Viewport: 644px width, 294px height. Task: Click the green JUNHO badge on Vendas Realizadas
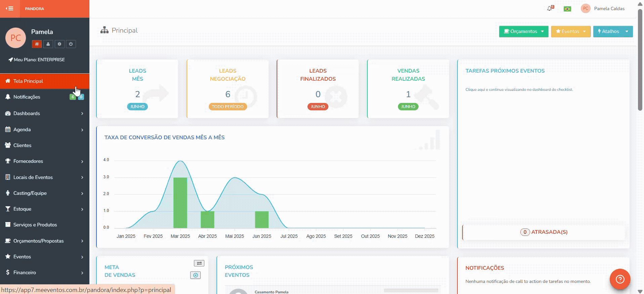tap(408, 107)
